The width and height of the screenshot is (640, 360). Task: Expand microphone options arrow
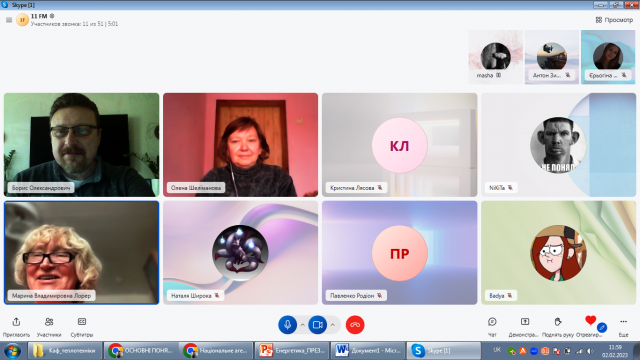tap(302, 325)
